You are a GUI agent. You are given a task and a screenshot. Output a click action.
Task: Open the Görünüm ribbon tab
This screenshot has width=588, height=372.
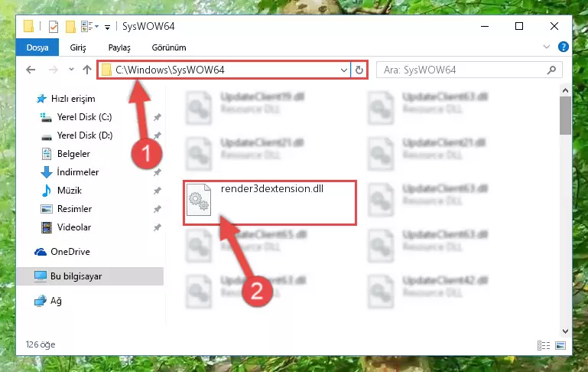coord(169,47)
